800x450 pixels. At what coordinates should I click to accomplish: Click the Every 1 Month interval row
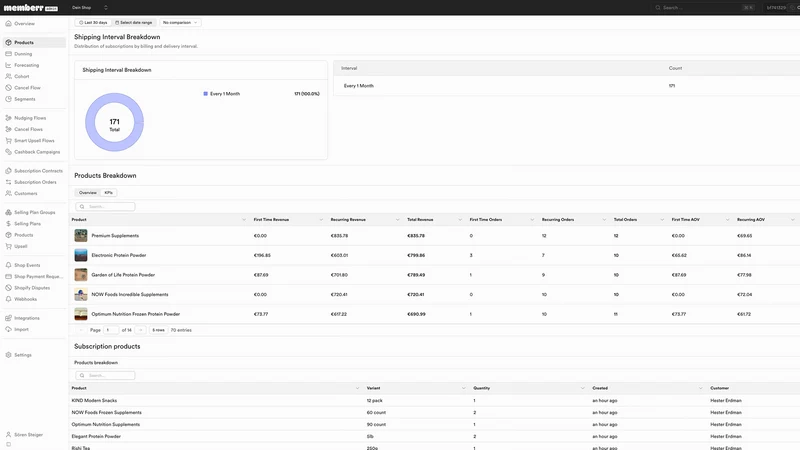(566, 86)
